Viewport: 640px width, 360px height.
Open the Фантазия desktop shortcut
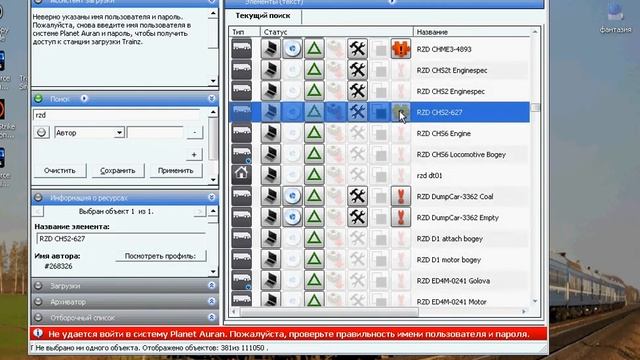(x=615, y=17)
